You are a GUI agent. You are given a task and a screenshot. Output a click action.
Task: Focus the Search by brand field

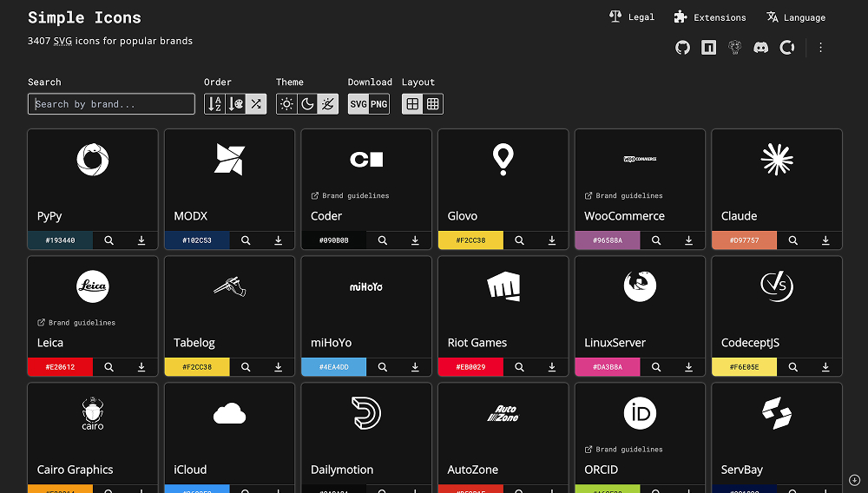coord(111,104)
